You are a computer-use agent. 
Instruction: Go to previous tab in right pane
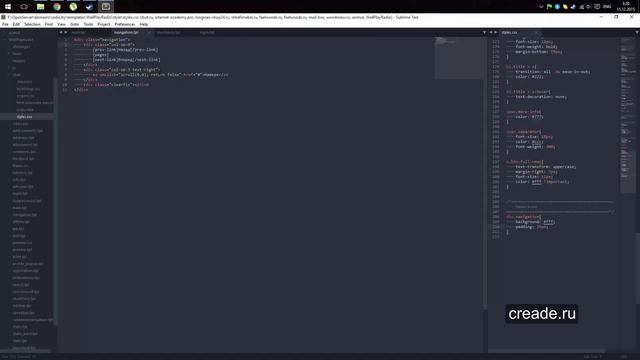click(x=491, y=33)
